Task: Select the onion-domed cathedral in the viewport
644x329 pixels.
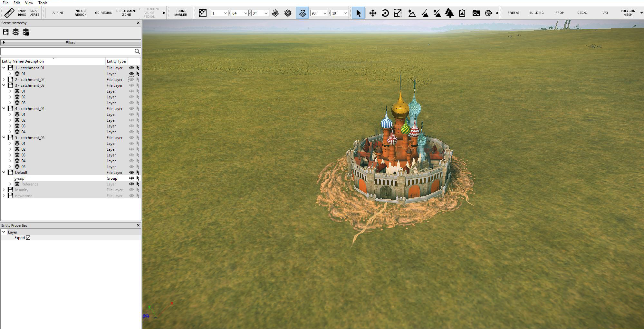Action: (400, 138)
